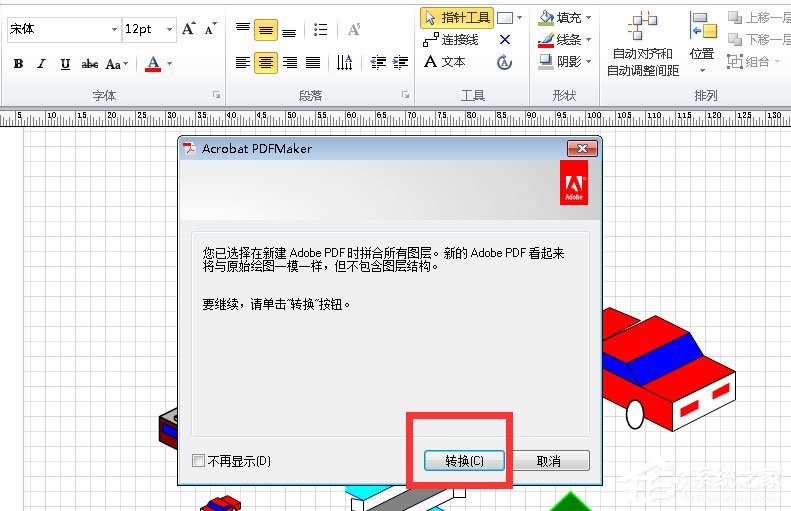The width and height of the screenshot is (791, 511).
Task: Open the 12pt font size dropdown
Action: [x=170, y=29]
